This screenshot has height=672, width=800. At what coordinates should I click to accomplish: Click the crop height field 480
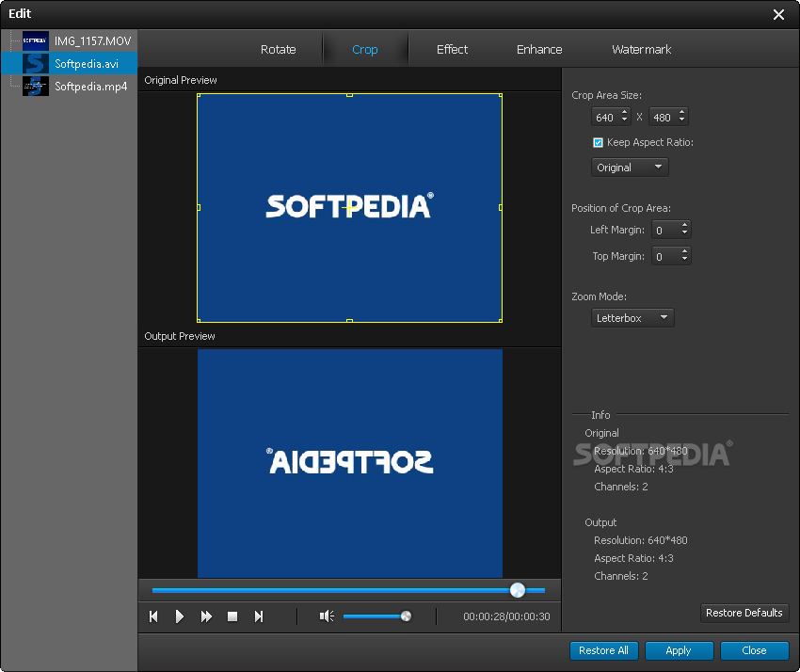coord(663,118)
